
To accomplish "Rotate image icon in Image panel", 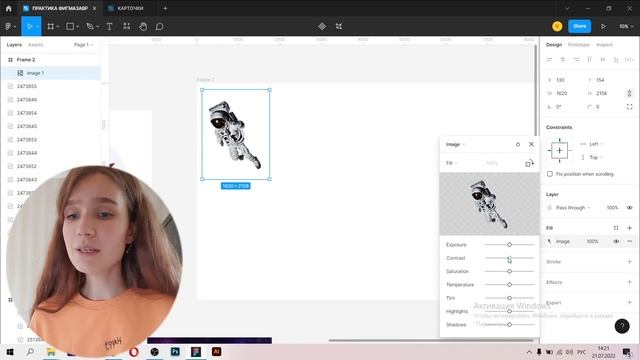I will tap(529, 163).
